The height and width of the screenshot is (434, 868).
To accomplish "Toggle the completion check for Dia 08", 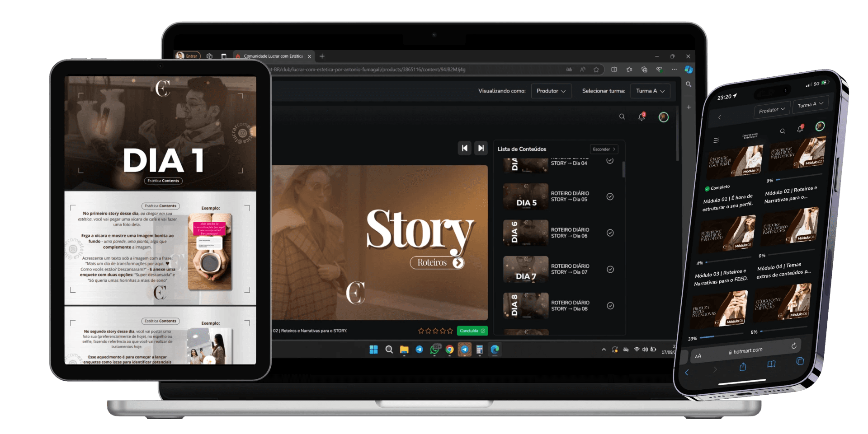I will click(610, 306).
